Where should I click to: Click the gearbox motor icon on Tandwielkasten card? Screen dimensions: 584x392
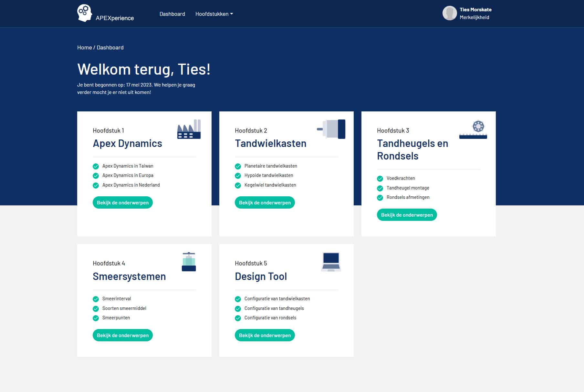point(331,129)
